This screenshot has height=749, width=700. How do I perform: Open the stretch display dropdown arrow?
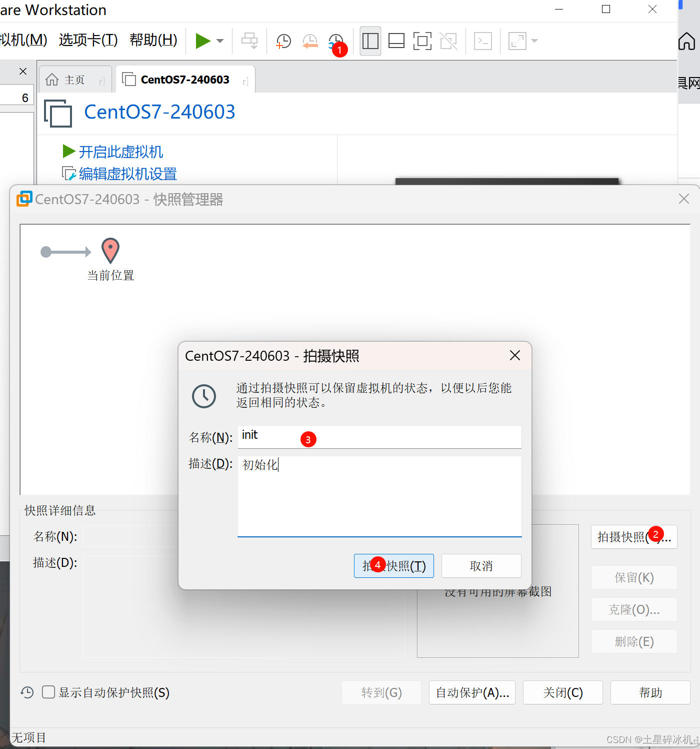(534, 41)
